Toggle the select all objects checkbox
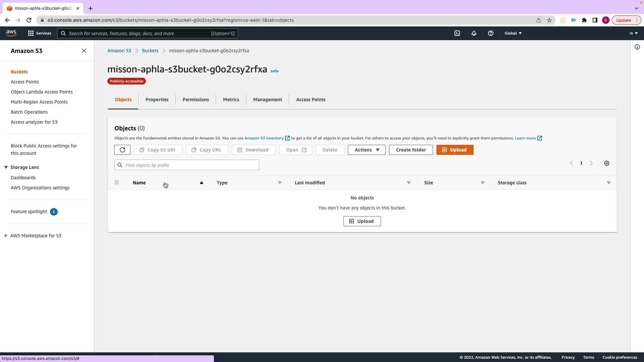This screenshot has height=362, width=644. pyautogui.click(x=117, y=183)
